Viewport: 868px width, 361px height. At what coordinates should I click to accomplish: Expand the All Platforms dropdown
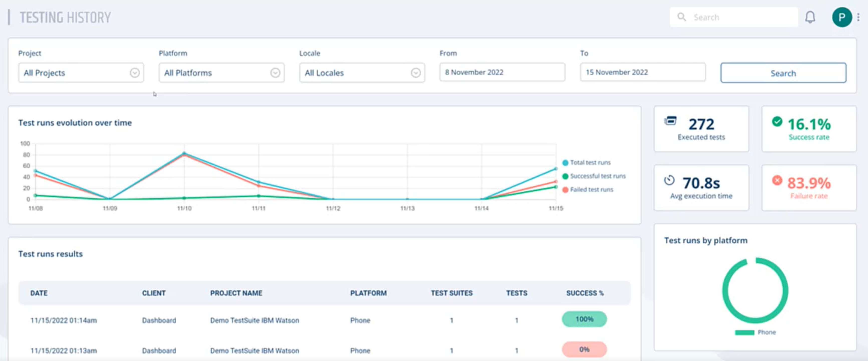click(221, 73)
